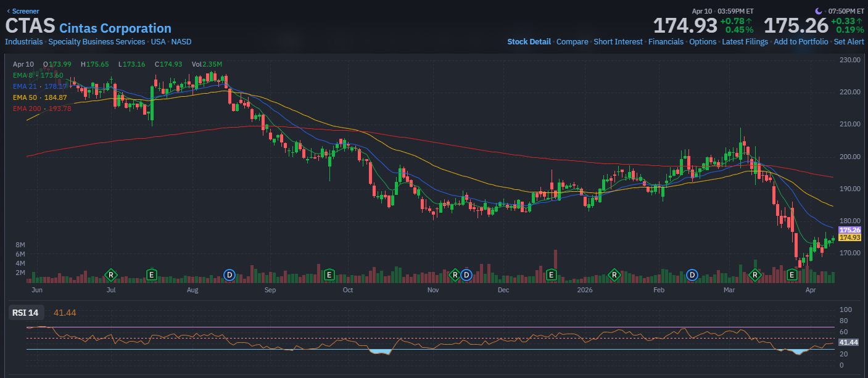The width and height of the screenshot is (868, 378).
Task: Click the 175.26 after-hours price tag on axis
Action: point(849,229)
